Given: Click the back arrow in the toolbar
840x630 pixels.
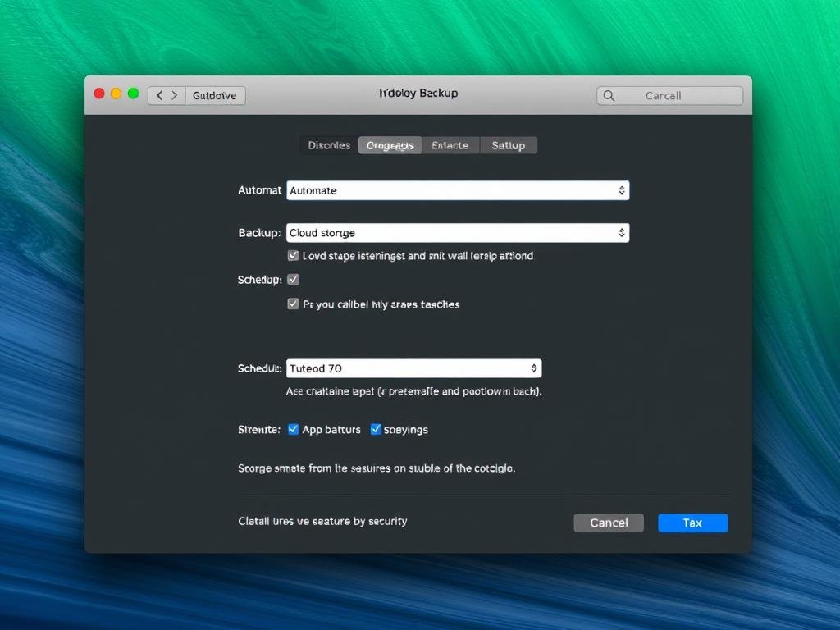Looking at the screenshot, I should [x=160, y=95].
